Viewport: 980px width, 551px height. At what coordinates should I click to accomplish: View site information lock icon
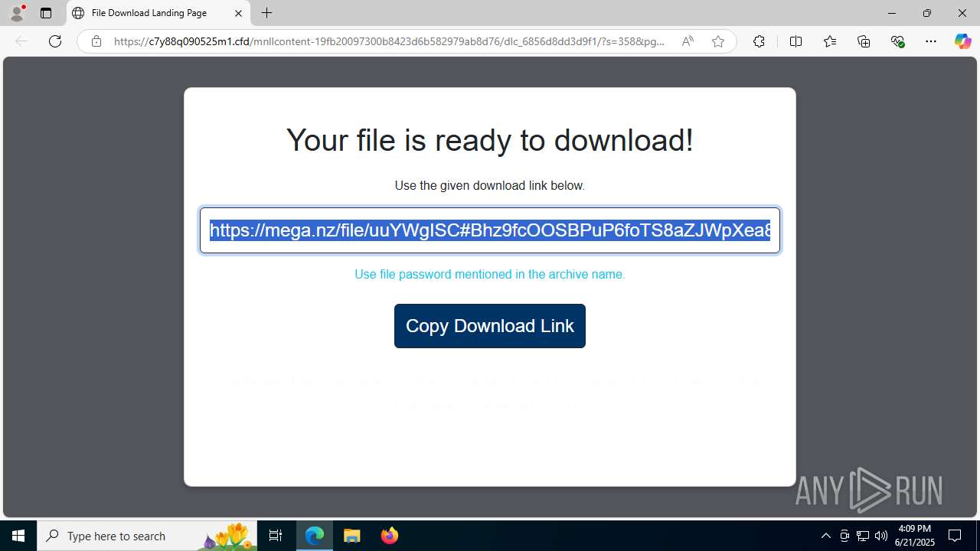(x=96, y=41)
